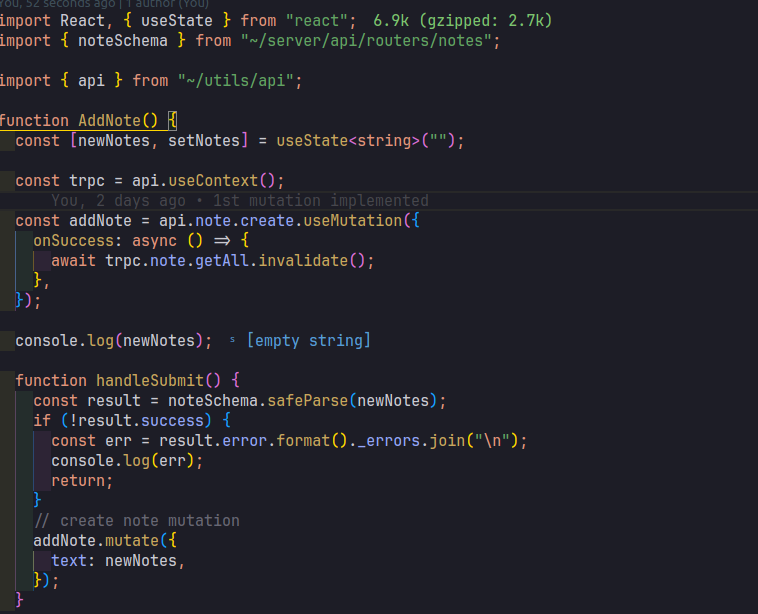This screenshot has height=614, width=758.
Task: Click "err" inside console.log(err)
Action: 173,461
